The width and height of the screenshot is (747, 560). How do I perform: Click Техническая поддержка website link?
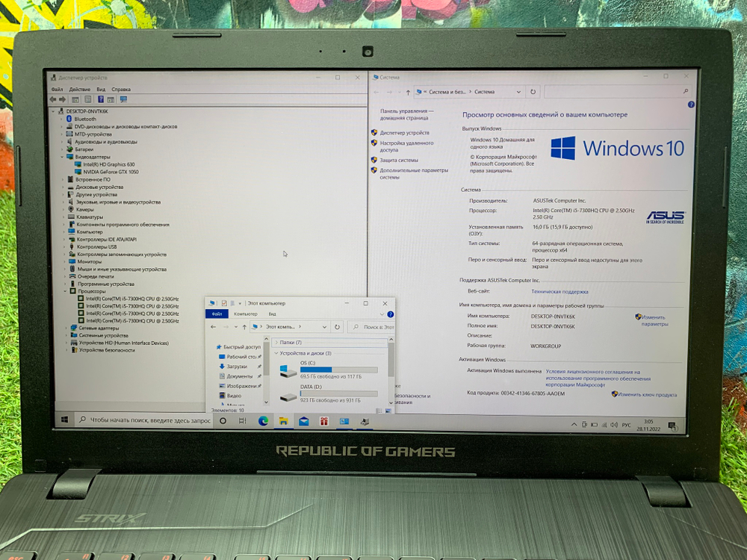(560, 291)
